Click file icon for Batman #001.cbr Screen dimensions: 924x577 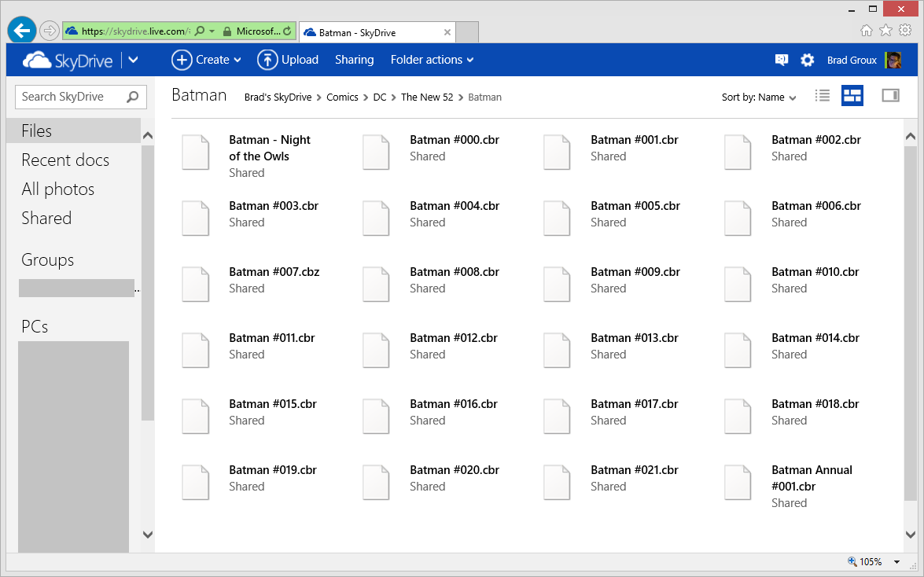[557, 152]
